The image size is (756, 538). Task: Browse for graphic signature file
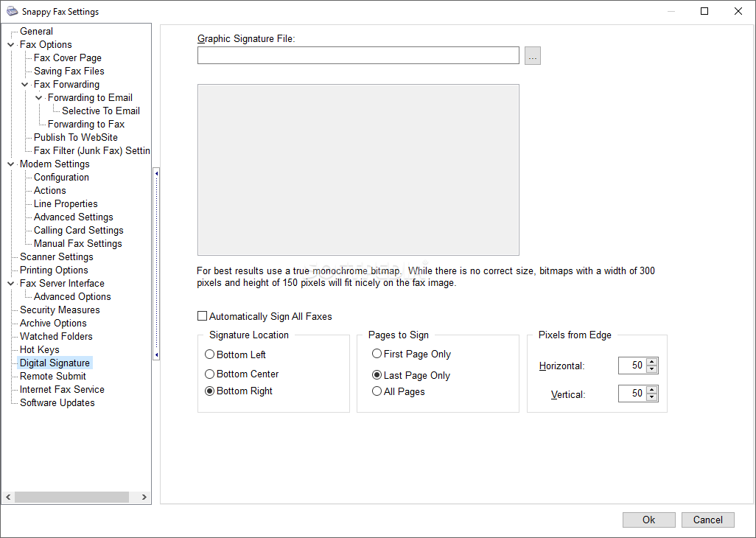(532, 55)
